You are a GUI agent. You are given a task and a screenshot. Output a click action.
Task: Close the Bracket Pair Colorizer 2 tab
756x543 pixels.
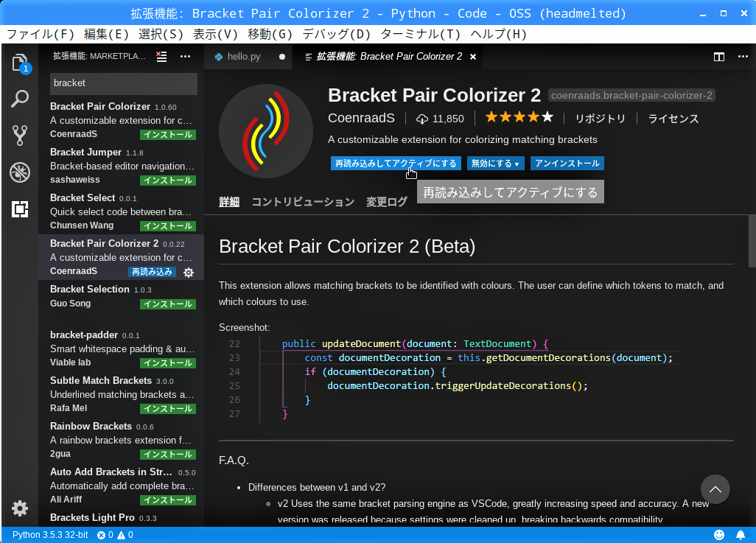pyautogui.click(x=473, y=57)
